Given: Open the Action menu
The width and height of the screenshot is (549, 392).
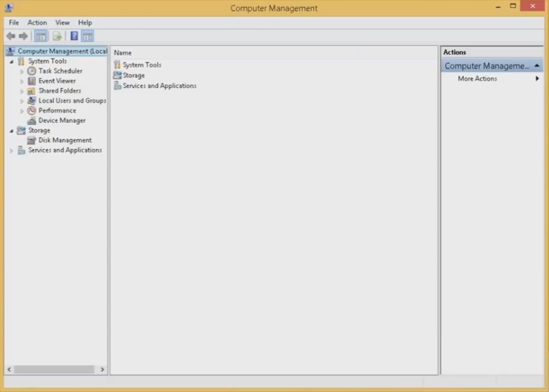Looking at the screenshot, I should (x=37, y=23).
